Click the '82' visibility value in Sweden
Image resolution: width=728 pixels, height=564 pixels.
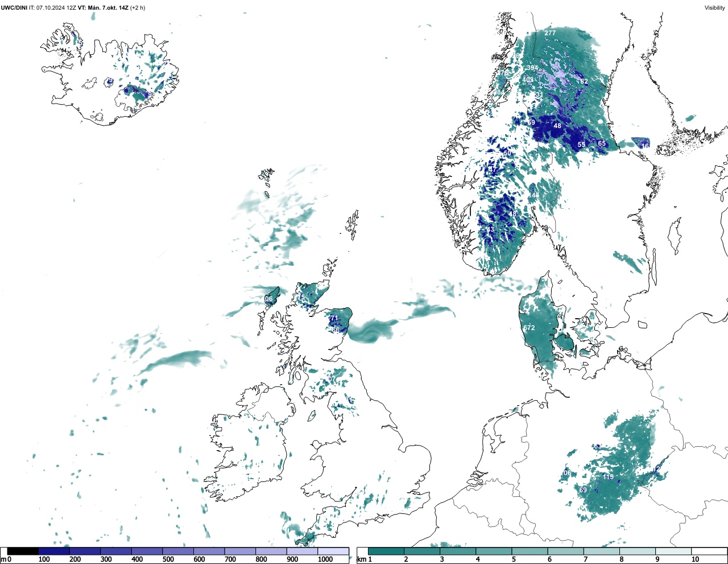coord(584,81)
